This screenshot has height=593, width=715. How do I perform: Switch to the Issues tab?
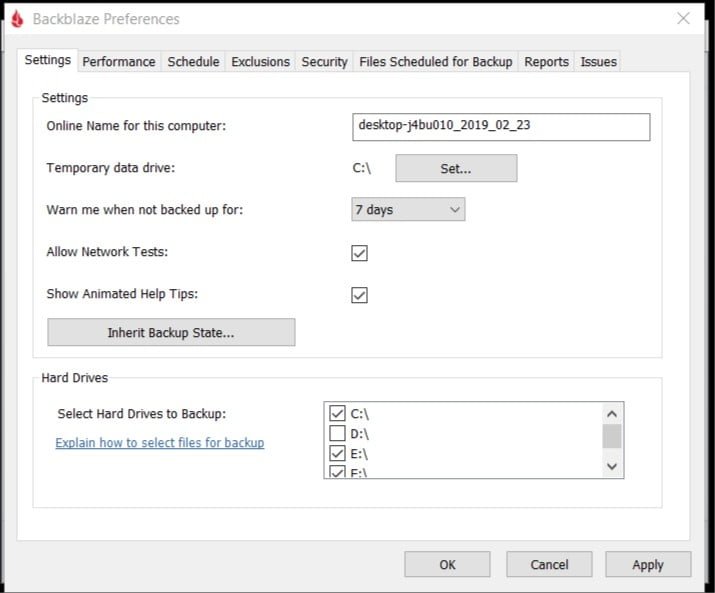click(x=598, y=62)
